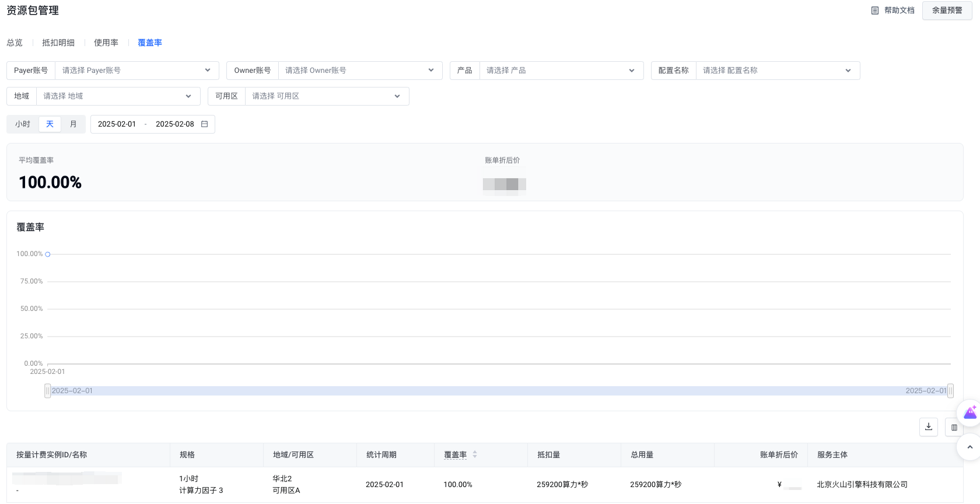
Task: Expand the 地域 region dropdown
Action: pos(118,96)
